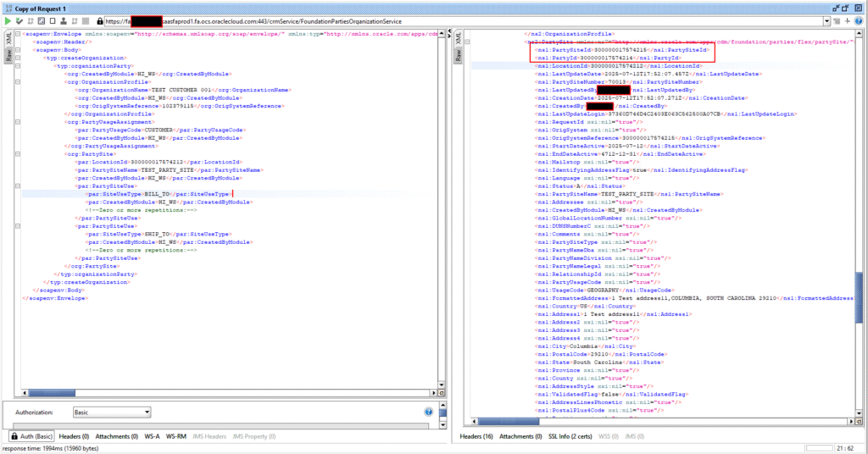Collapse the typ:organizationParty node
Screen dimensions: 868x454
pos(18,66)
